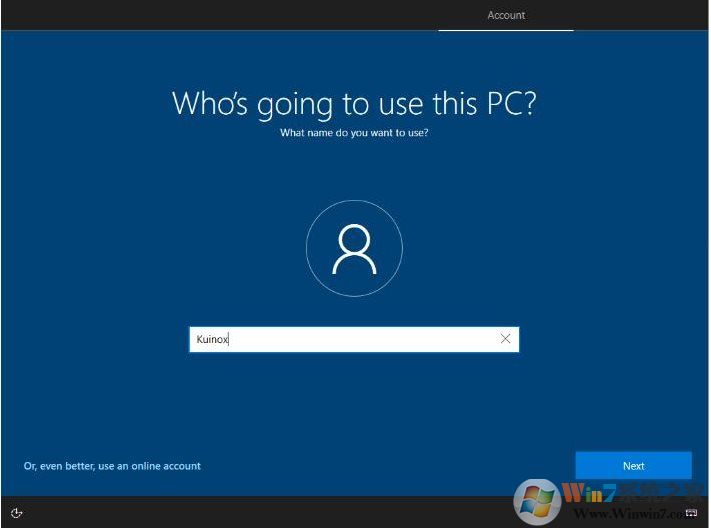Open the Ease of Access icon

(17, 512)
